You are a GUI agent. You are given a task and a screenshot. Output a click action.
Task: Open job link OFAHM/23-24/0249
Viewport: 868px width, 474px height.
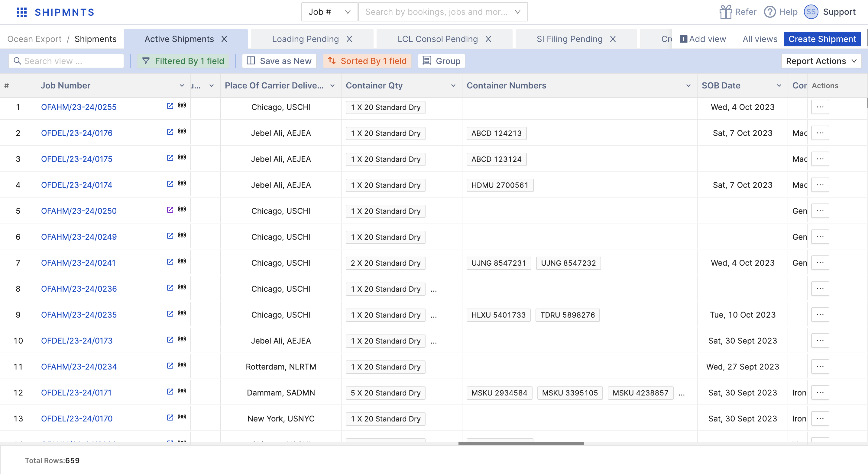click(x=79, y=237)
